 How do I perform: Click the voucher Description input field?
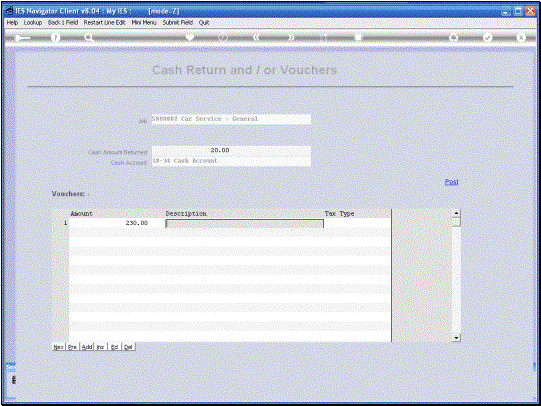pos(244,224)
